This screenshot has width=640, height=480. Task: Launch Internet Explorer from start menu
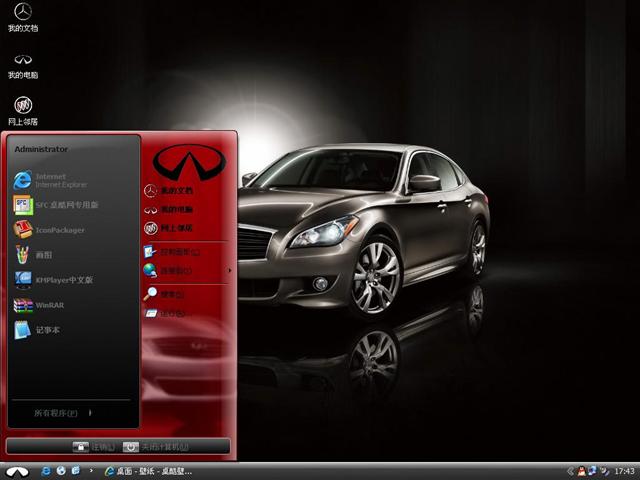[x=51, y=180]
